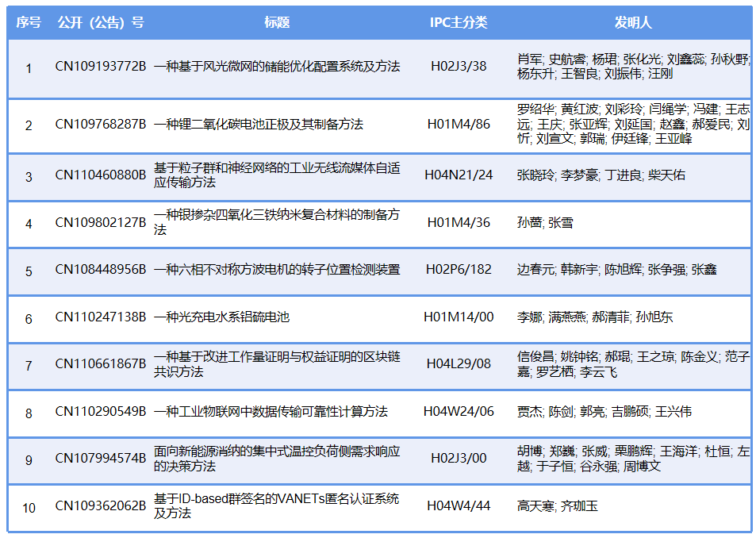Select patent number CN110290549B
The height and width of the screenshot is (538, 756).
click(x=100, y=411)
